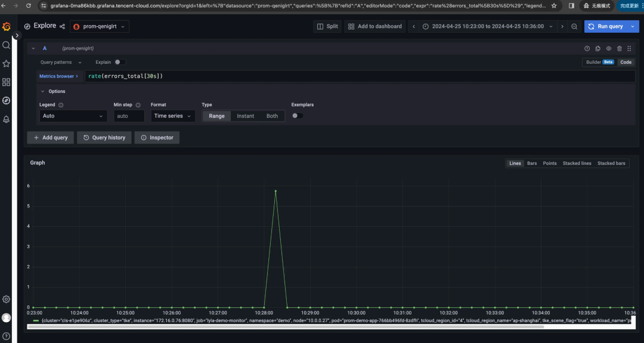Share the Explore link via share icon
This screenshot has width=644, height=343.
tap(63, 26)
